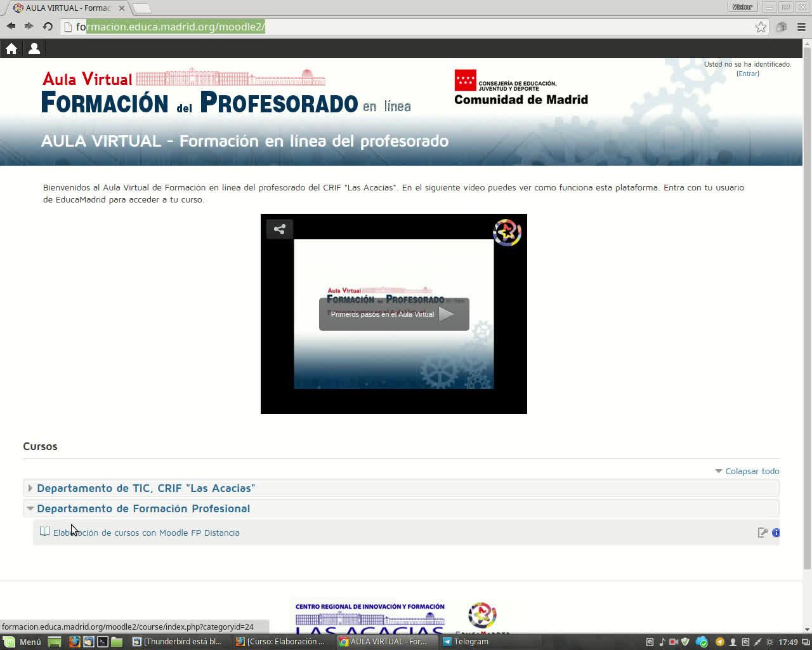Open the cloud sync tray icon
The width and height of the screenshot is (812, 650).
[702, 642]
